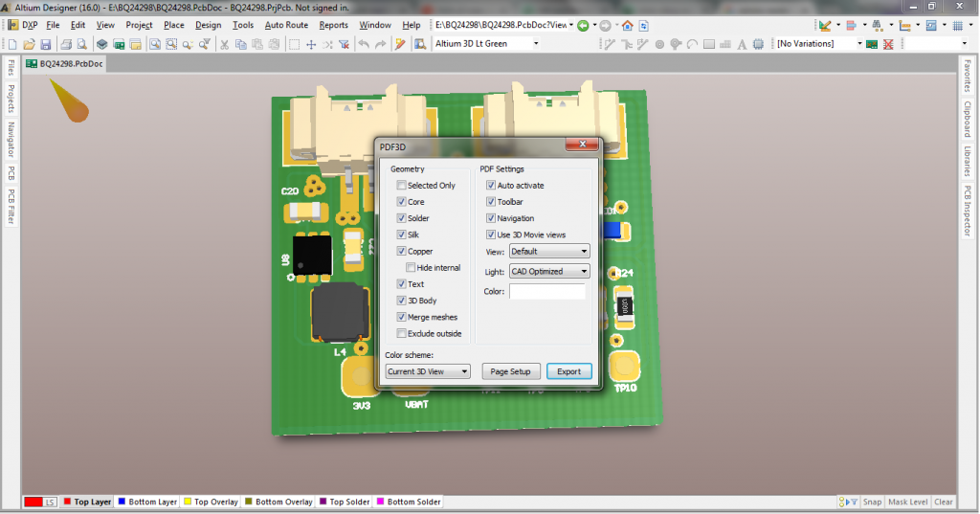Image resolution: width=980 pixels, height=514 pixels.
Task: Click the Open file folder icon
Action: [x=29, y=44]
